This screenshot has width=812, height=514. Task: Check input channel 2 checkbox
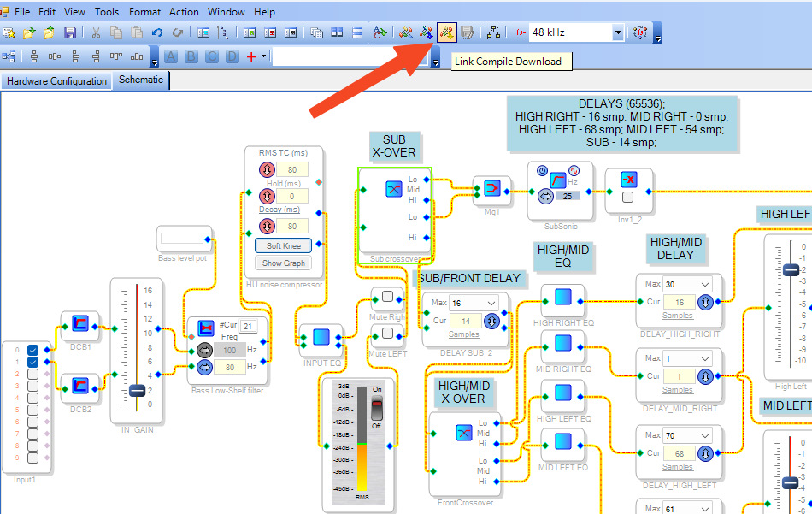tap(32, 374)
